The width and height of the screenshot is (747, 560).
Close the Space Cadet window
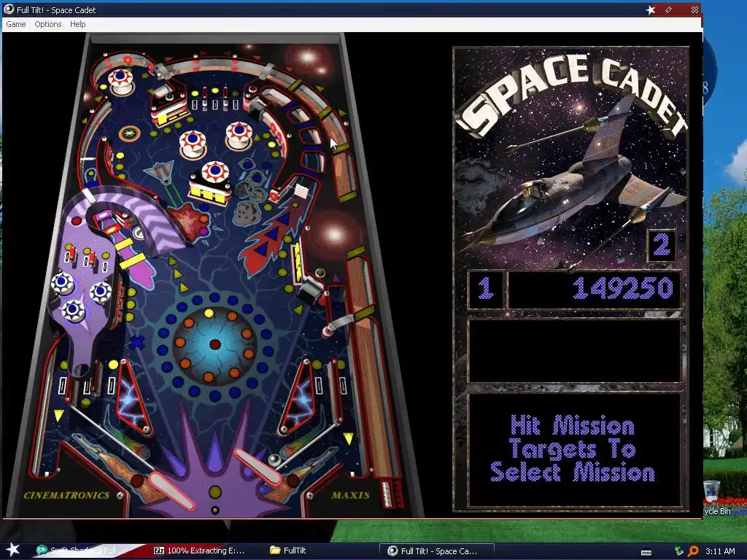pyautogui.click(x=694, y=10)
